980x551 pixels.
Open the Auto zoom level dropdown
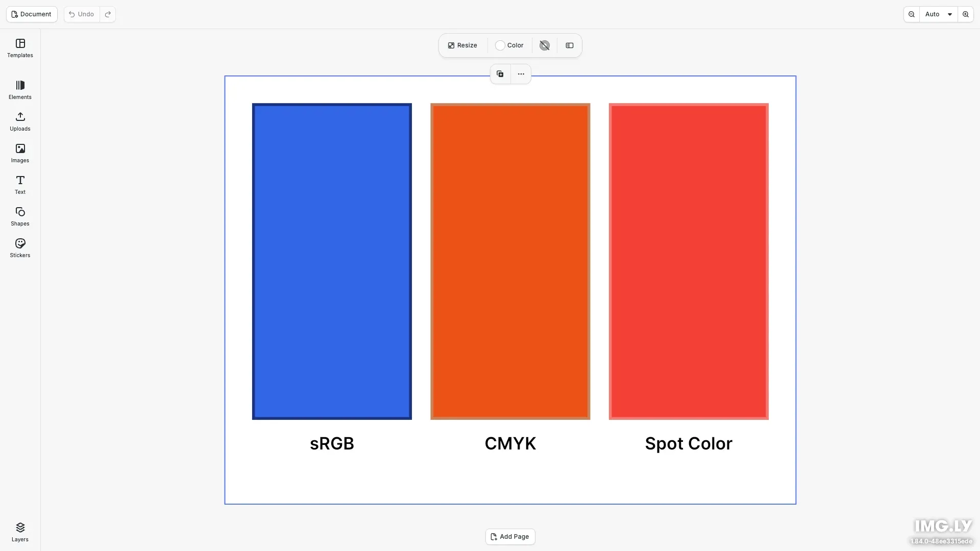click(x=939, y=14)
